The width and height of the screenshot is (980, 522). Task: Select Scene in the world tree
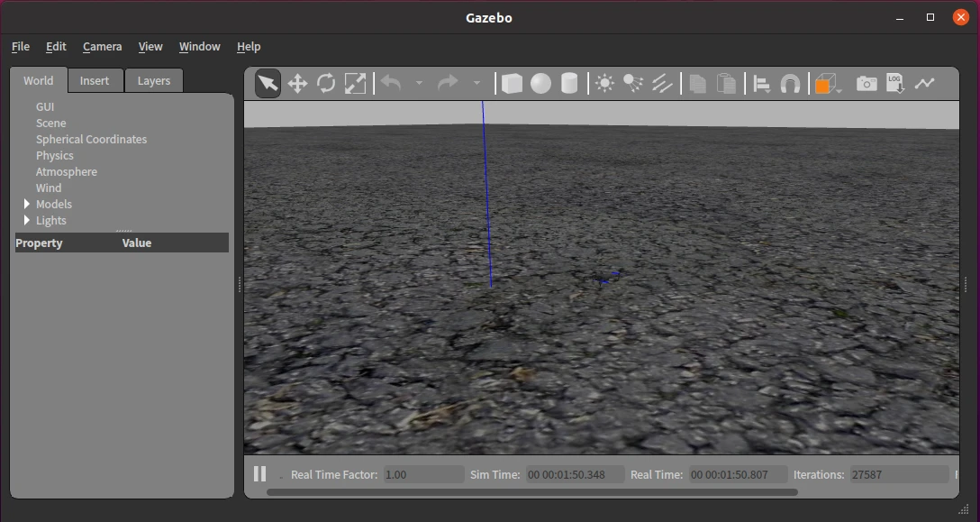[x=50, y=123]
